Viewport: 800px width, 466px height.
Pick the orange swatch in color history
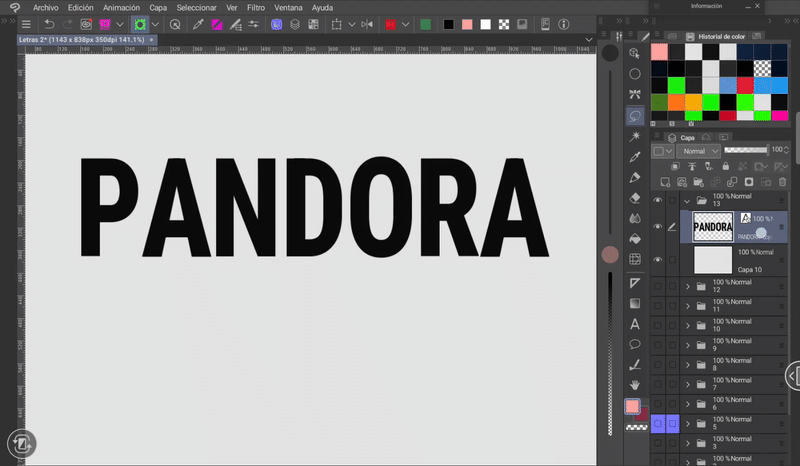[676, 102]
